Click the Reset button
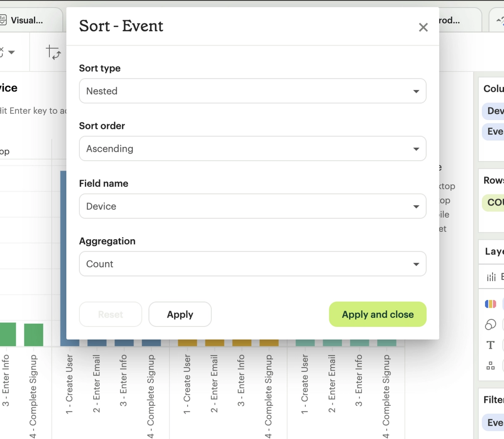The image size is (504, 439). 110,314
